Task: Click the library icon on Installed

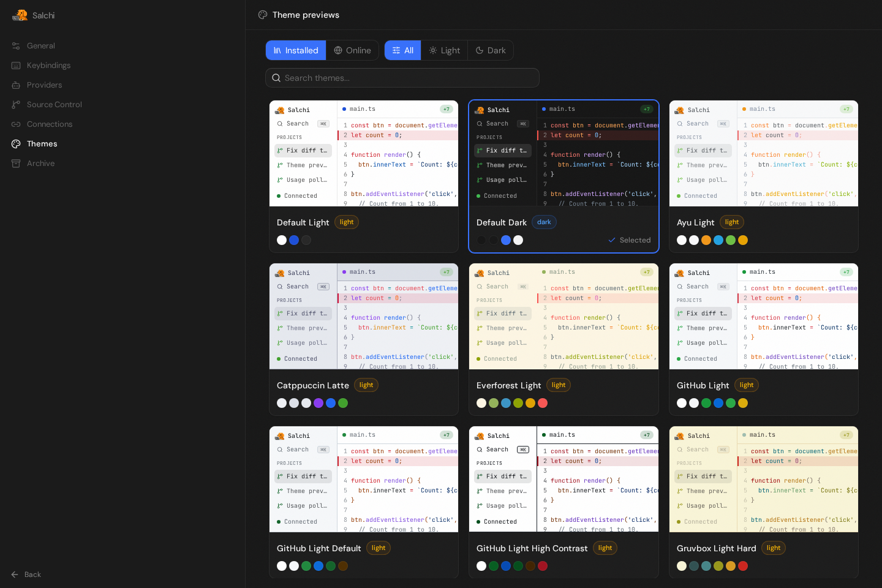Action: [x=277, y=50]
